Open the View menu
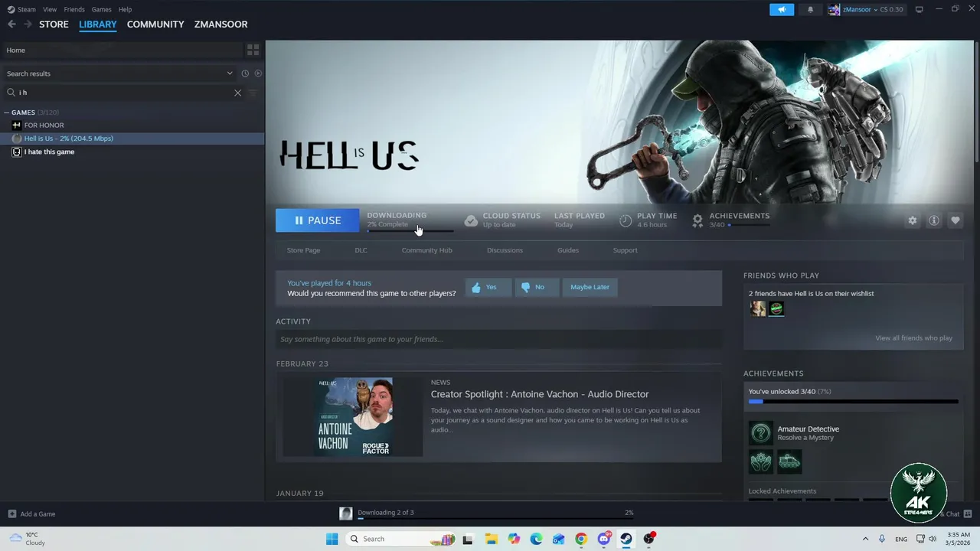Viewport: 980px width, 551px height. tap(50, 9)
